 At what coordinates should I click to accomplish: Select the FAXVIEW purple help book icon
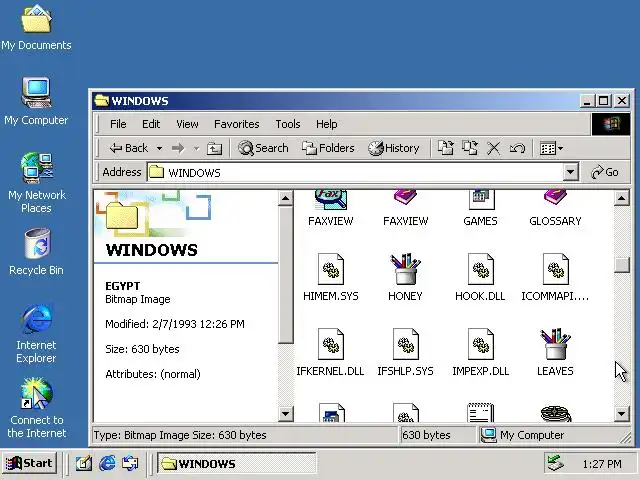pyautogui.click(x=405, y=208)
